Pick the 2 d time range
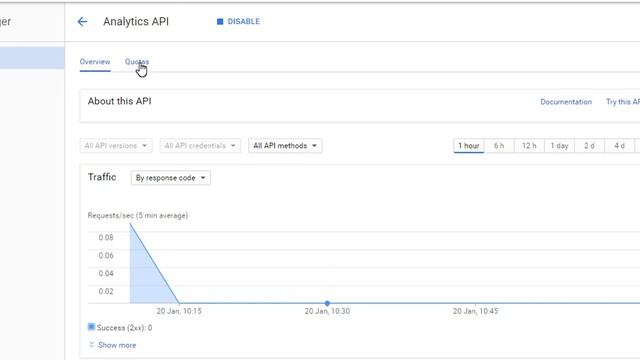The image size is (640, 360). click(589, 146)
